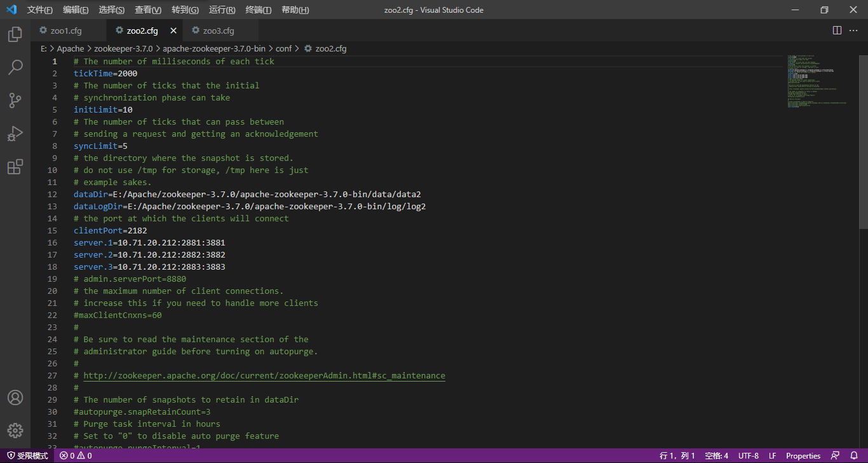The image size is (868, 463).
Task: Open the notifications bell in status bar
Action: coord(854,455)
